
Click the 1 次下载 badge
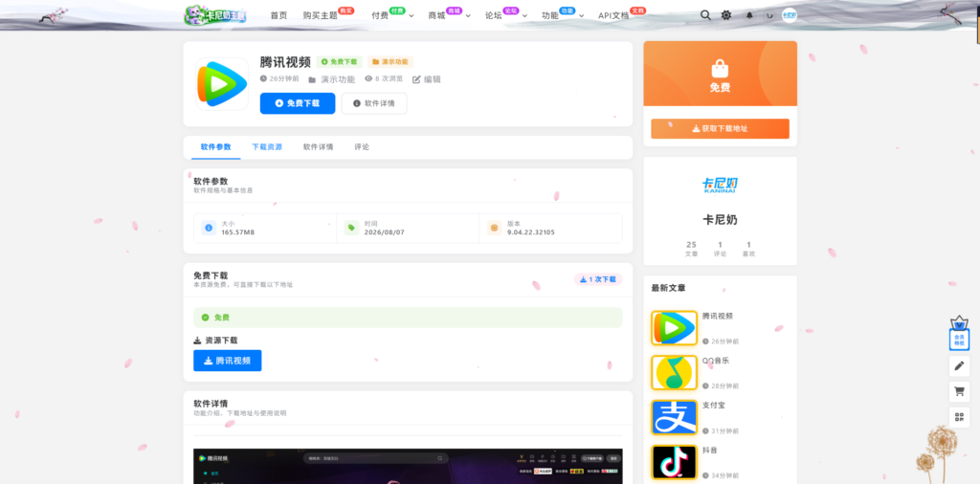[598, 280]
